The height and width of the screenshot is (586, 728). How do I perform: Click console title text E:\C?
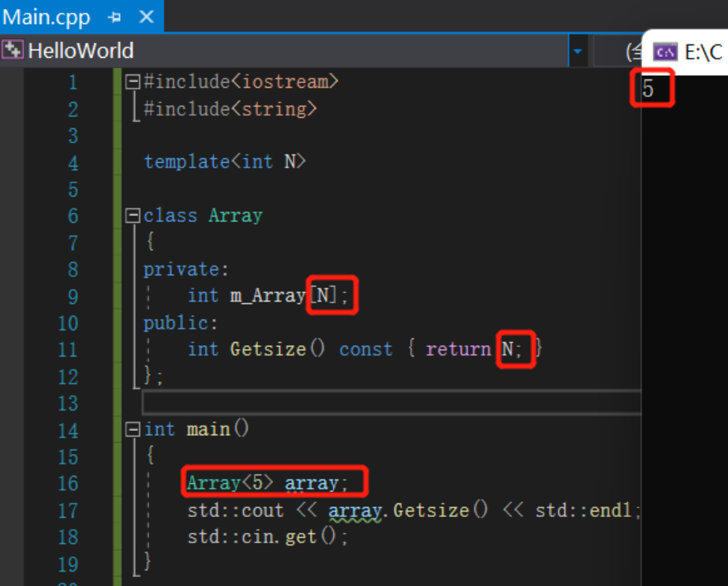coord(704,52)
